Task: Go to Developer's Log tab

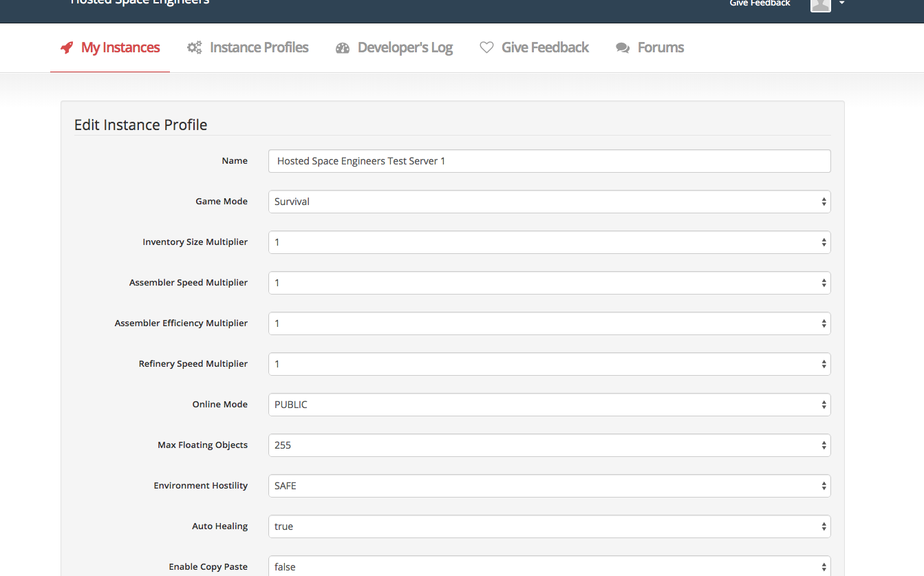Action: point(394,47)
